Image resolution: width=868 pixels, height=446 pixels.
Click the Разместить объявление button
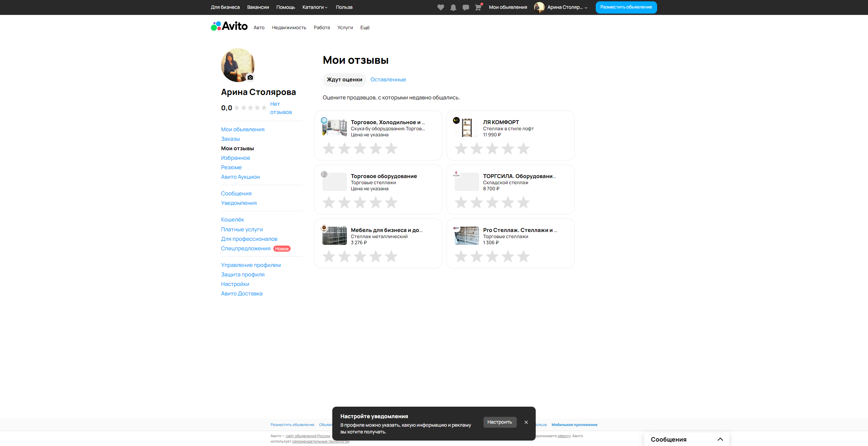tap(626, 7)
